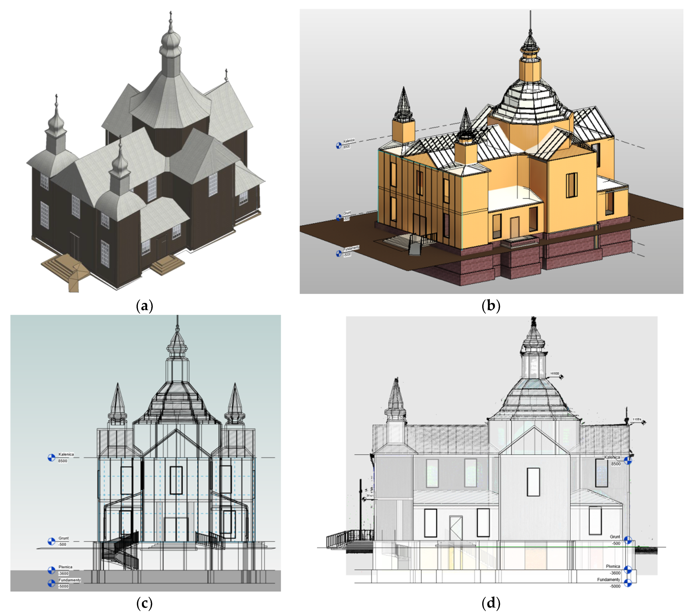The height and width of the screenshot is (616, 693).
Task: Select 'Kalenica' label text in view (d)
Action: [612, 457]
